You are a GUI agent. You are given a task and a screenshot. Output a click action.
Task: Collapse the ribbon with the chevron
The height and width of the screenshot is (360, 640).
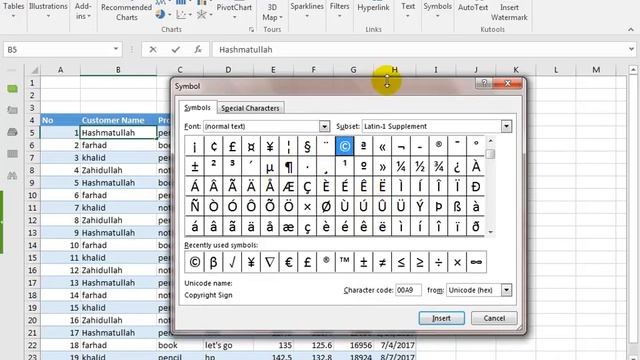[x=631, y=29]
